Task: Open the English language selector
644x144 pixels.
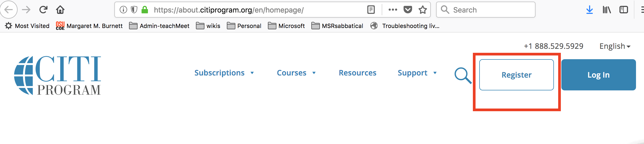Action: pyautogui.click(x=615, y=46)
